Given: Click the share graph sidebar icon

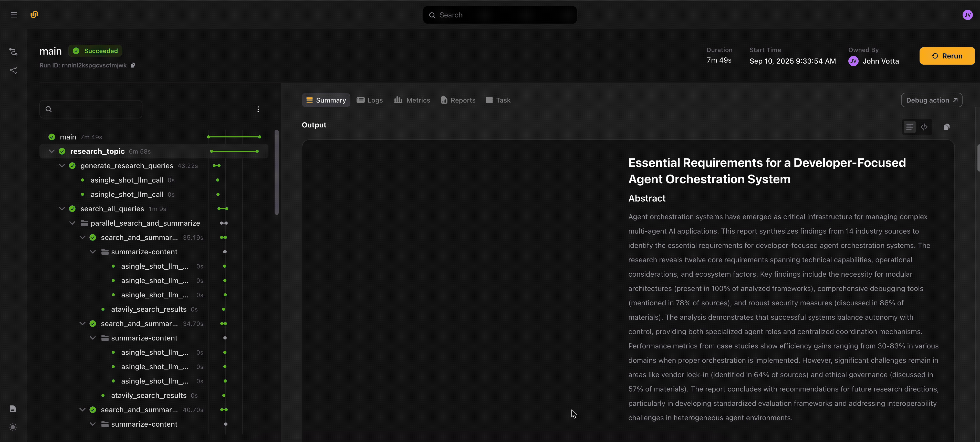Looking at the screenshot, I should [x=13, y=71].
